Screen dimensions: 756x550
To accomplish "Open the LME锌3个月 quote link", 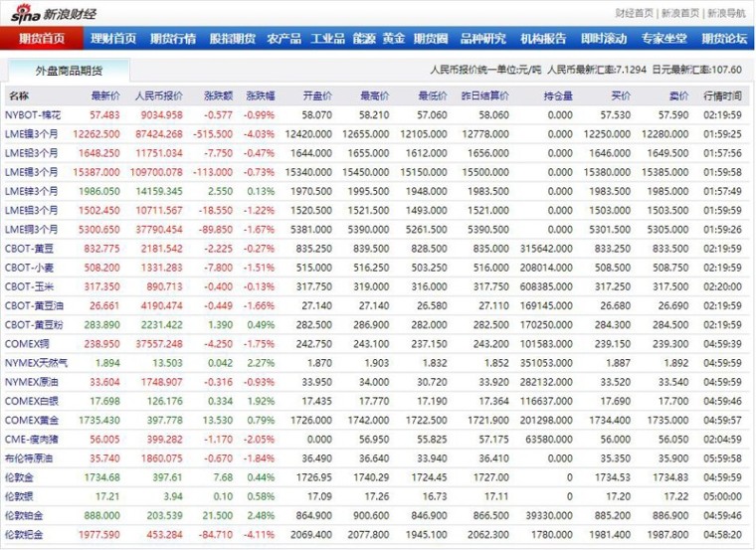I will (x=32, y=191).
